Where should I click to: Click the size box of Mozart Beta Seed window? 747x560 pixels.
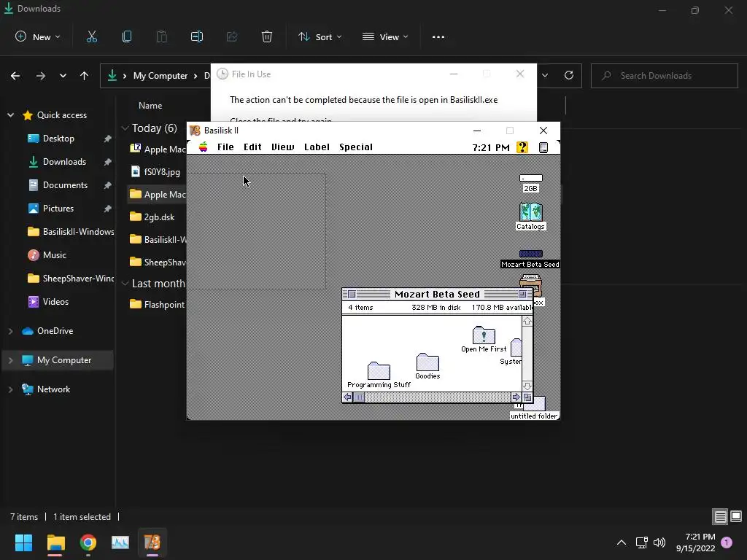click(x=527, y=397)
